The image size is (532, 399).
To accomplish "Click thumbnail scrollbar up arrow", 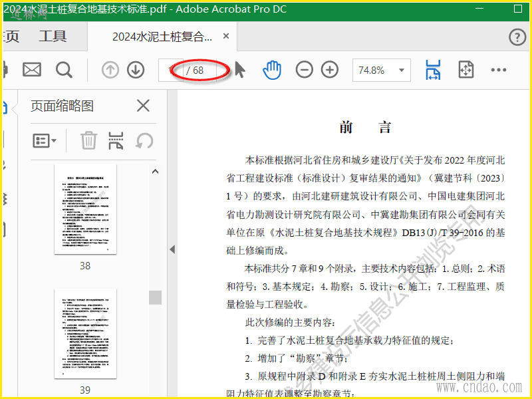I will point(155,172).
